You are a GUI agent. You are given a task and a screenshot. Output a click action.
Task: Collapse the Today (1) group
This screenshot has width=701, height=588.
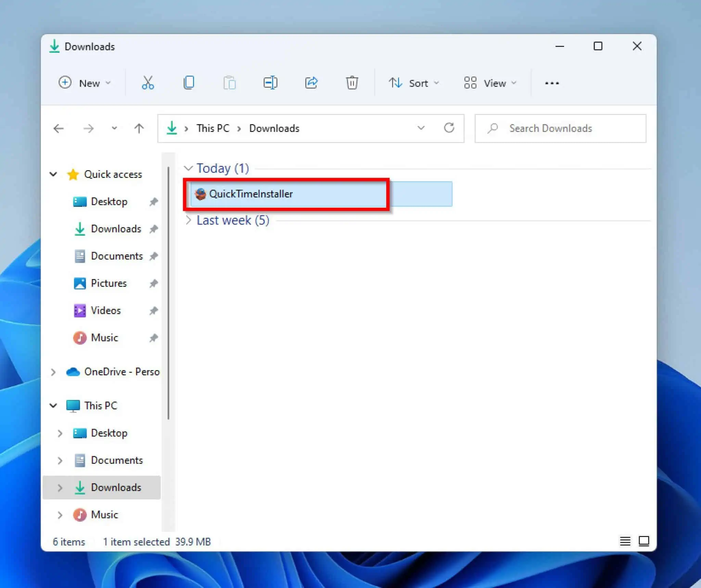pyautogui.click(x=188, y=168)
